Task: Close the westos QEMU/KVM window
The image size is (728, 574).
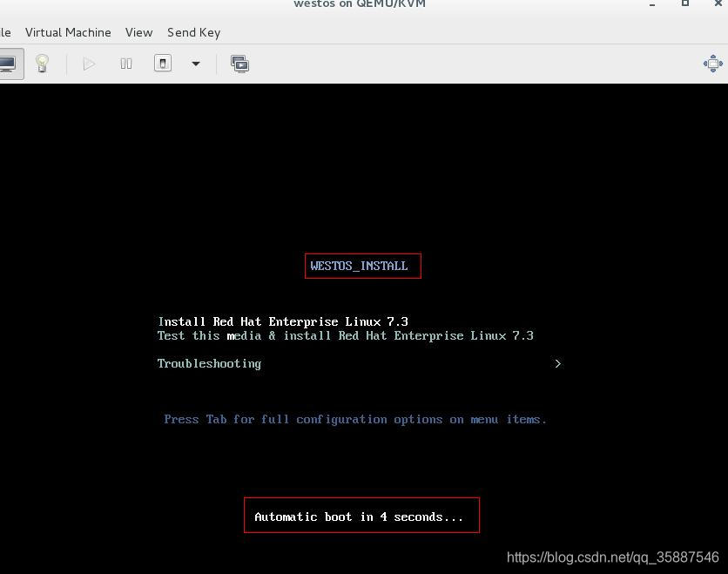Action: (x=718, y=3)
